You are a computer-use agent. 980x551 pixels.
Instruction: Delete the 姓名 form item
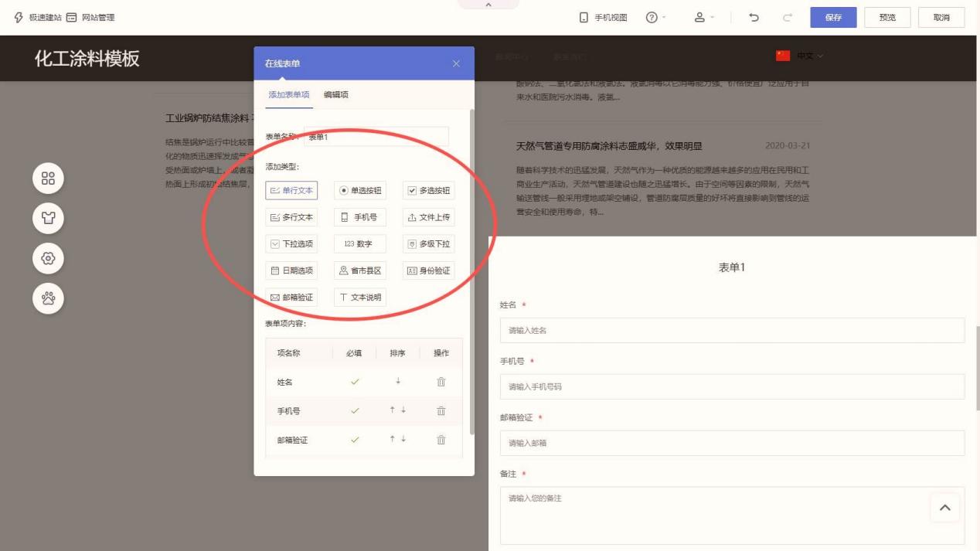pyautogui.click(x=441, y=382)
